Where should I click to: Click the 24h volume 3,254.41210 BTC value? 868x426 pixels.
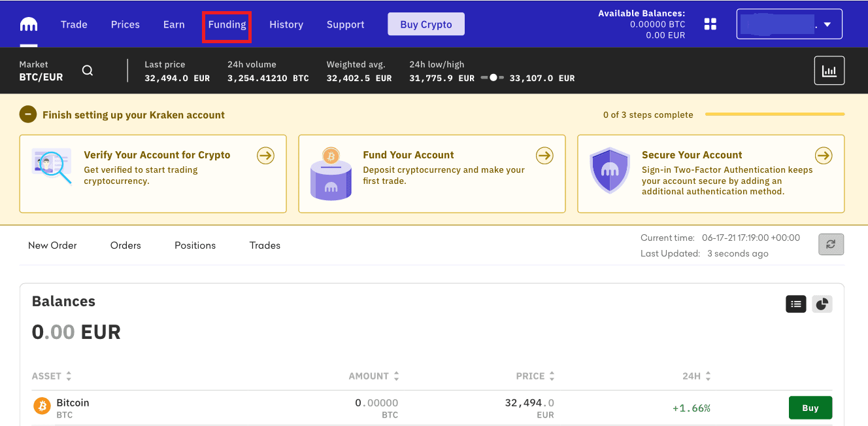pos(268,78)
